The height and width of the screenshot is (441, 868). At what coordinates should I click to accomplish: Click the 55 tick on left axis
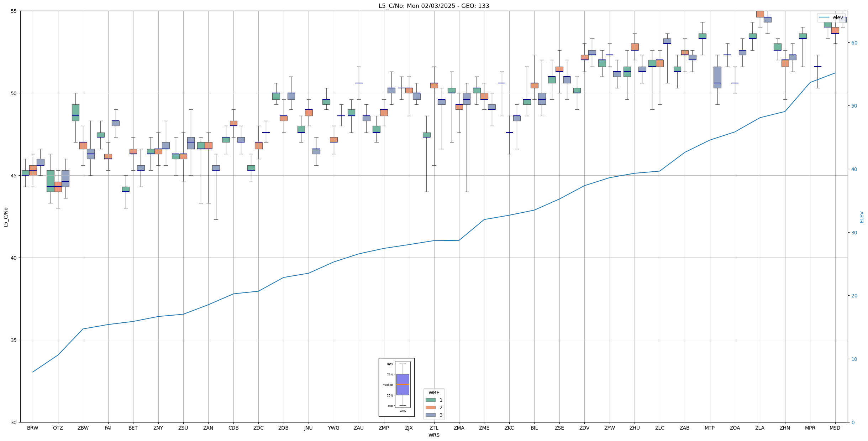click(x=14, y=11)
